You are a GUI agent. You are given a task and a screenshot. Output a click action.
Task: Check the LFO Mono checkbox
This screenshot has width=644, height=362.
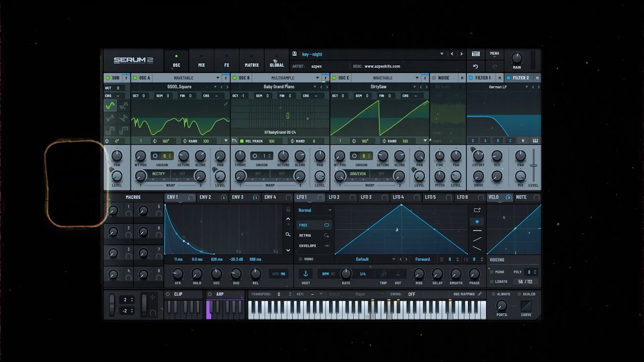(301, 259)
